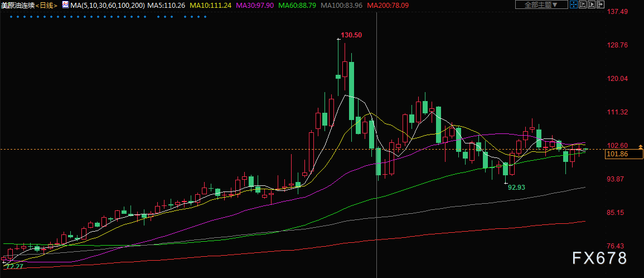Viewport: 644px width, 278px height.
Task: Click the 111.32 price axis label
Action: (618, 112)
